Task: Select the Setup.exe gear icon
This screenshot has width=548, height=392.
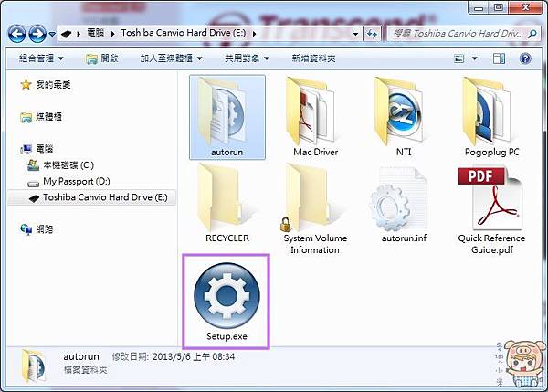Action: (x=227, y=295)
